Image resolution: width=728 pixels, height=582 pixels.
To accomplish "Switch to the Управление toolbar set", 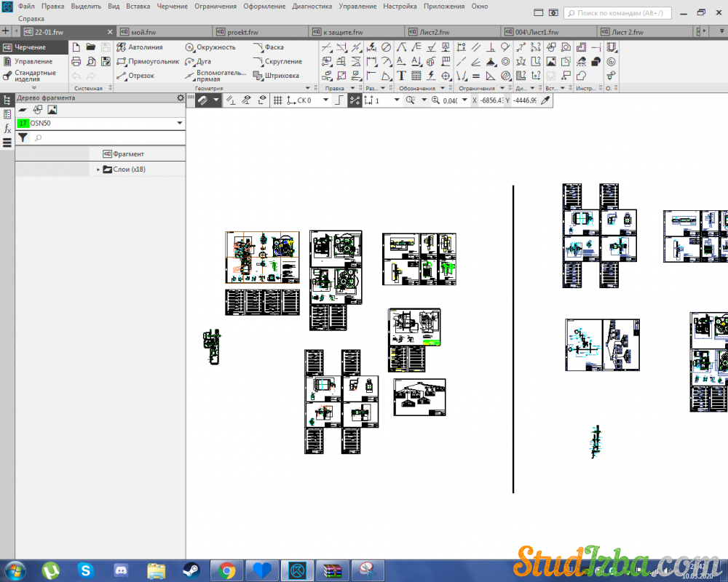I will [33, 62].
